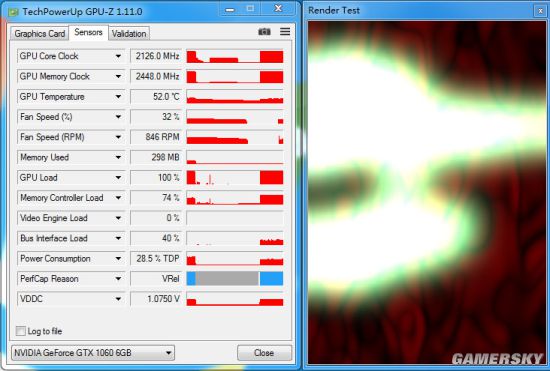The width and height of the screenshot is (550, 371).
Task: Enable the Log to file checkbox
Action: (x=21, y=331)
